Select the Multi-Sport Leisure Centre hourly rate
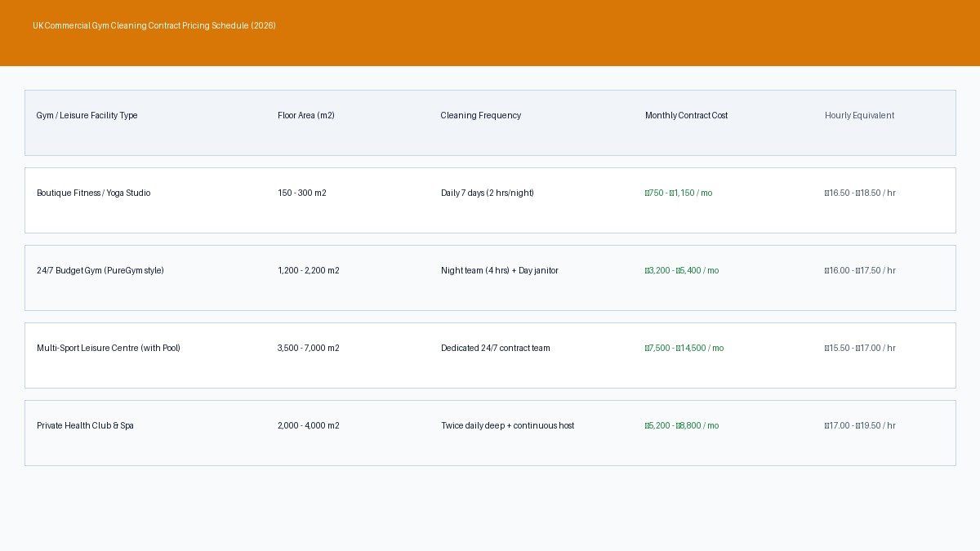Viewport: 980px width, 551px height. coord(860,348)
